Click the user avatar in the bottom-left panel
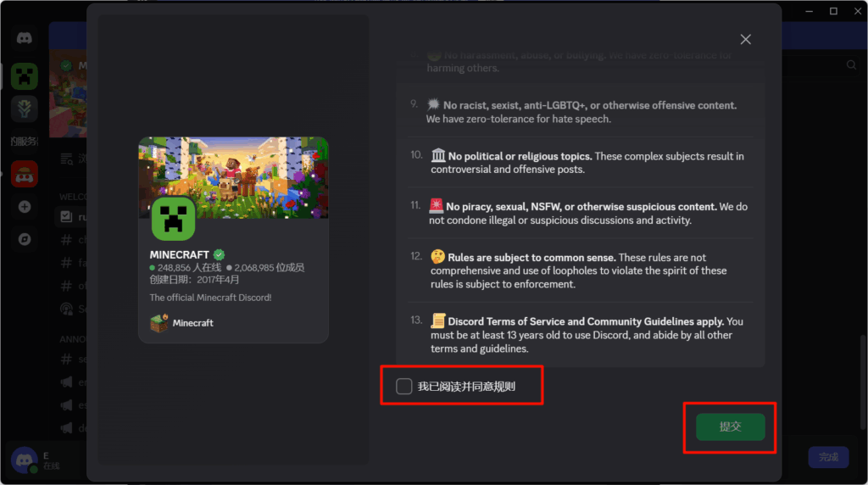The width and height of the screenshot is (868, 485). [x=25, y=460]
